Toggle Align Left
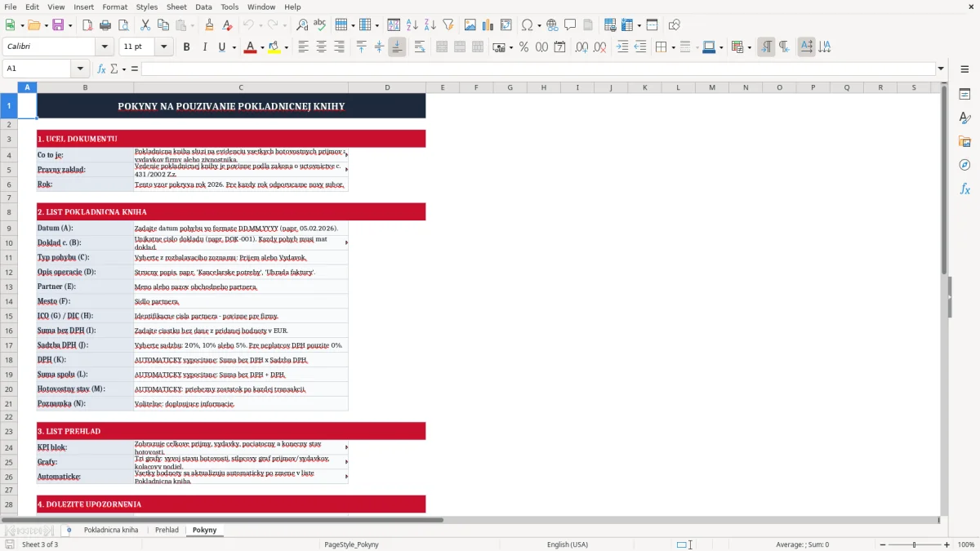Screen dimensions: 980x551 pyautogui.click(x=304, y=47)
